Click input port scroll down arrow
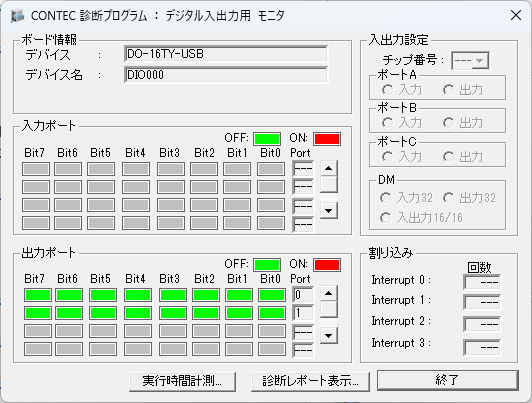This screenshot has height=403, width=532. point(328,211)
